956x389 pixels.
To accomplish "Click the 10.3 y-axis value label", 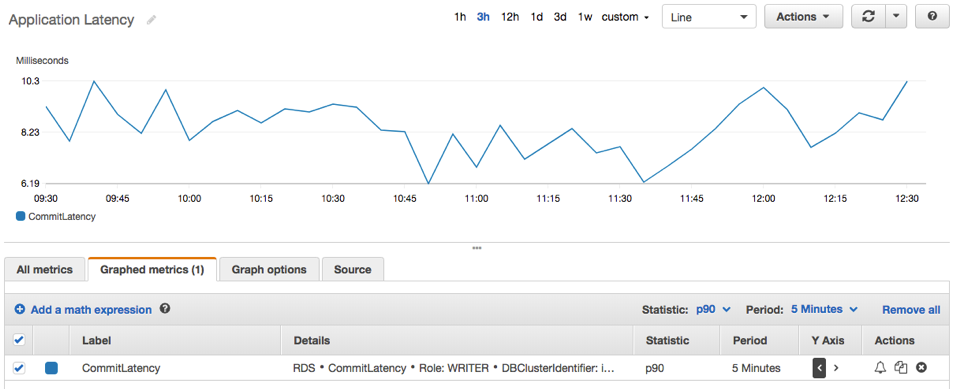I will [30, 80].
